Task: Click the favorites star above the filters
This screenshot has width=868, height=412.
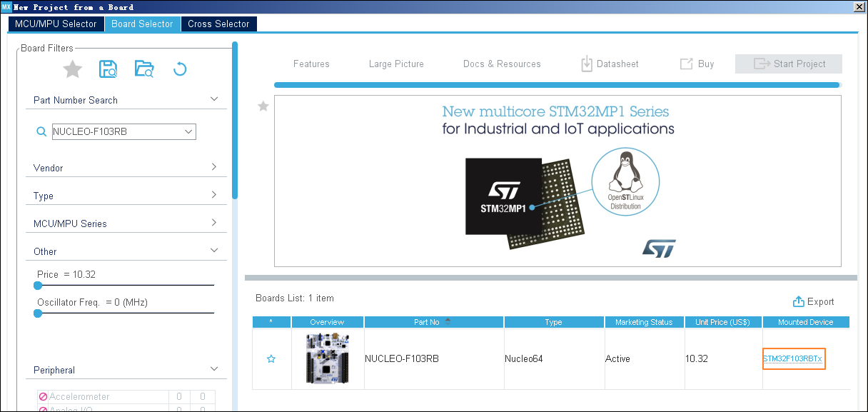Action: pyautogui.click(x=72, y=69)
